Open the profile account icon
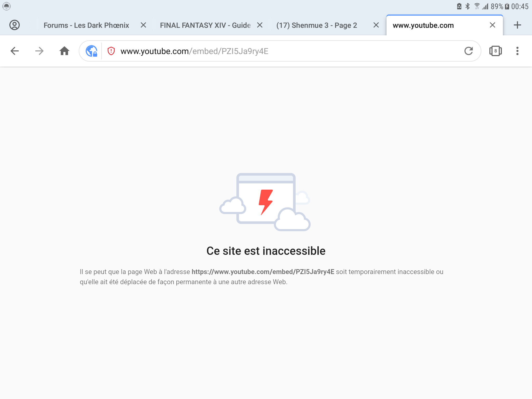The image size is (532, 399). (x=15, y=25)
